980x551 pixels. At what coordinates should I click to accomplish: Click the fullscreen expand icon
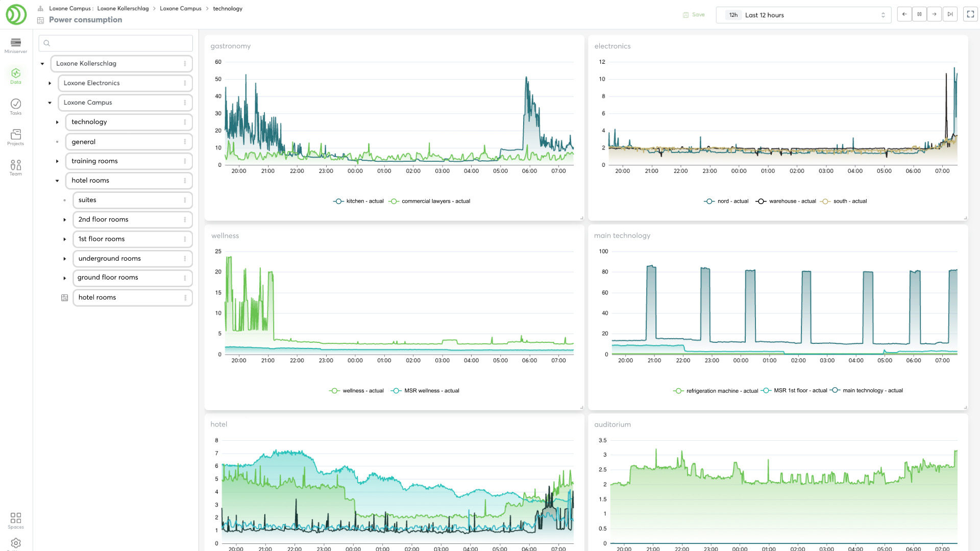tap(970, 14)
